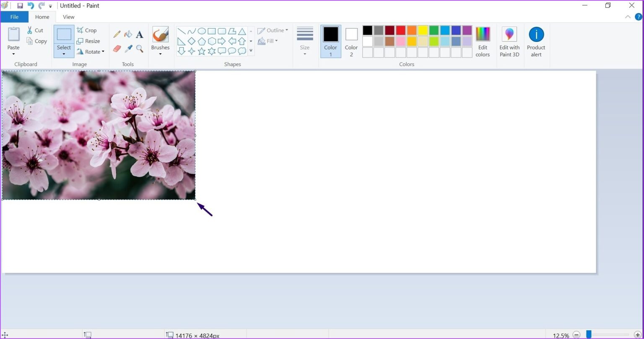The height and width of the screenshot is (339, 644).
Task: Select the Eraser tool
Action: point(117,48)
